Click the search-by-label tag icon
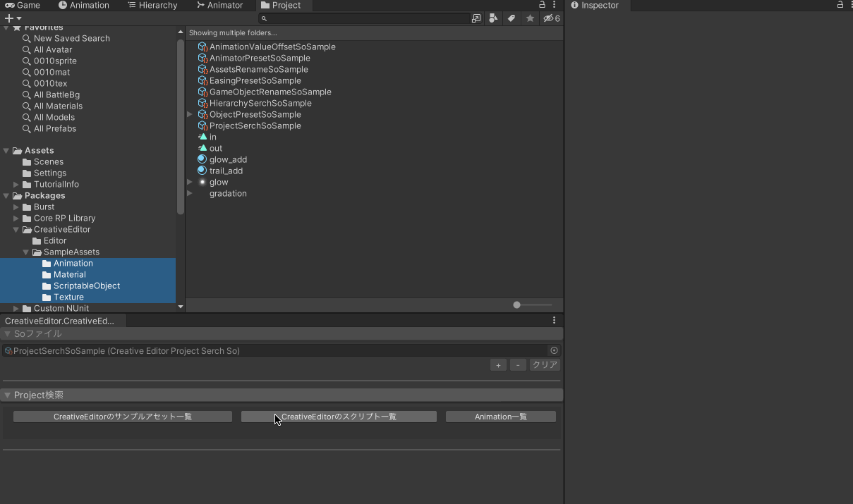This screenshot has height=504, width=853. tap(511, 18)
